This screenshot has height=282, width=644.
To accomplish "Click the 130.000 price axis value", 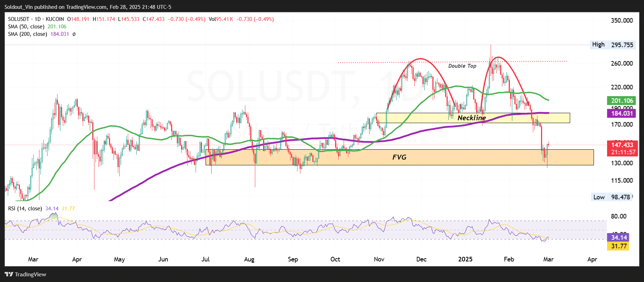I will pos(622,163).
